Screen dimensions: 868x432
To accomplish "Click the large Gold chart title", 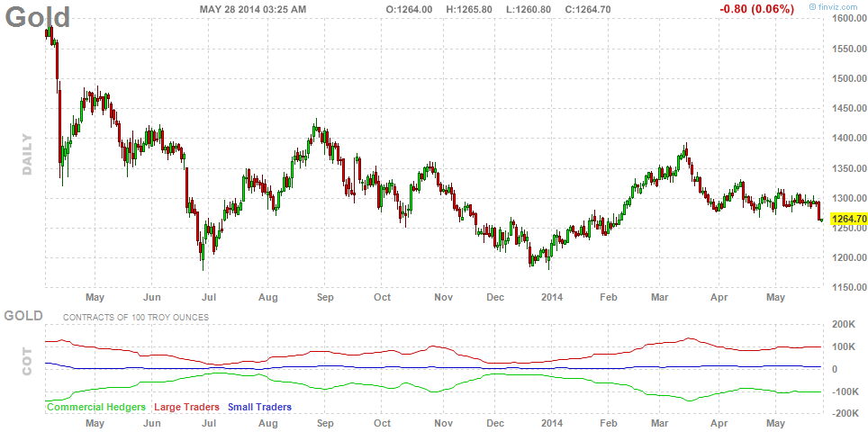I will point(38,16).
